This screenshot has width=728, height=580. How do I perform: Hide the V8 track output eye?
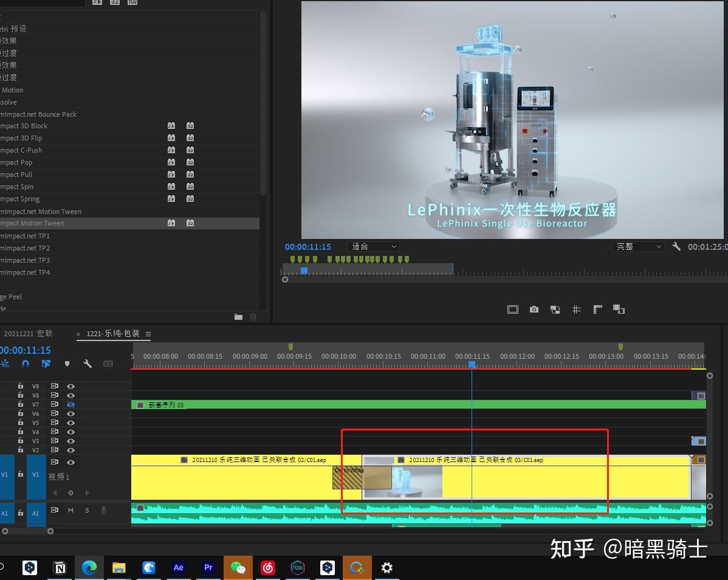[x=70, y=395]
